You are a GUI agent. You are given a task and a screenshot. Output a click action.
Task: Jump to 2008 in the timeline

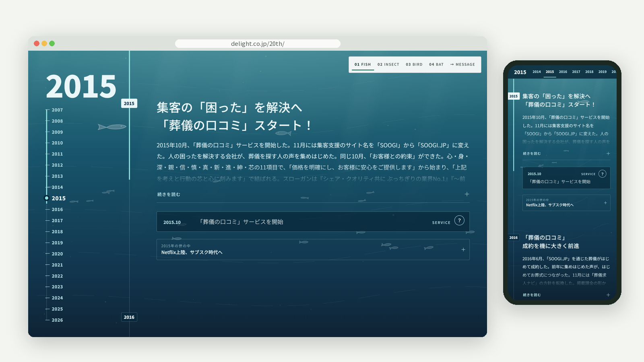coord(57,121)
